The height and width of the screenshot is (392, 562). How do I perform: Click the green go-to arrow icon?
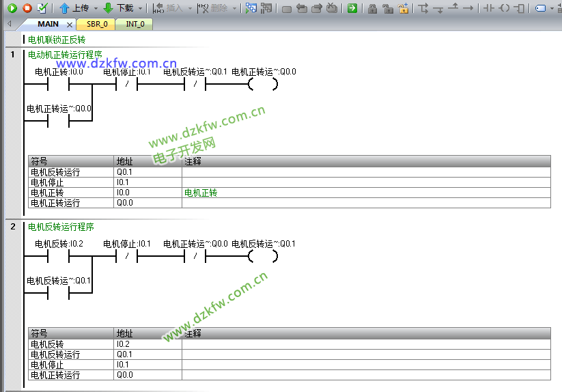[x=352, y=8]
